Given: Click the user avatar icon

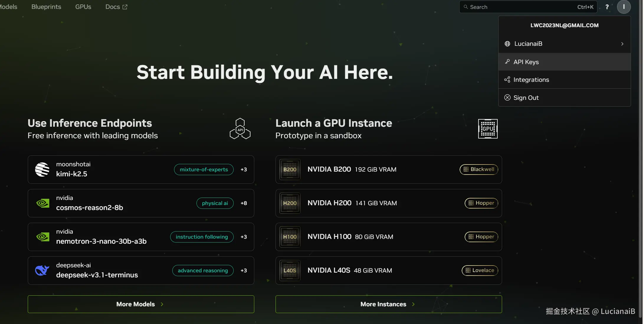Looking at the screenshot, I should [x=624, y=7].
